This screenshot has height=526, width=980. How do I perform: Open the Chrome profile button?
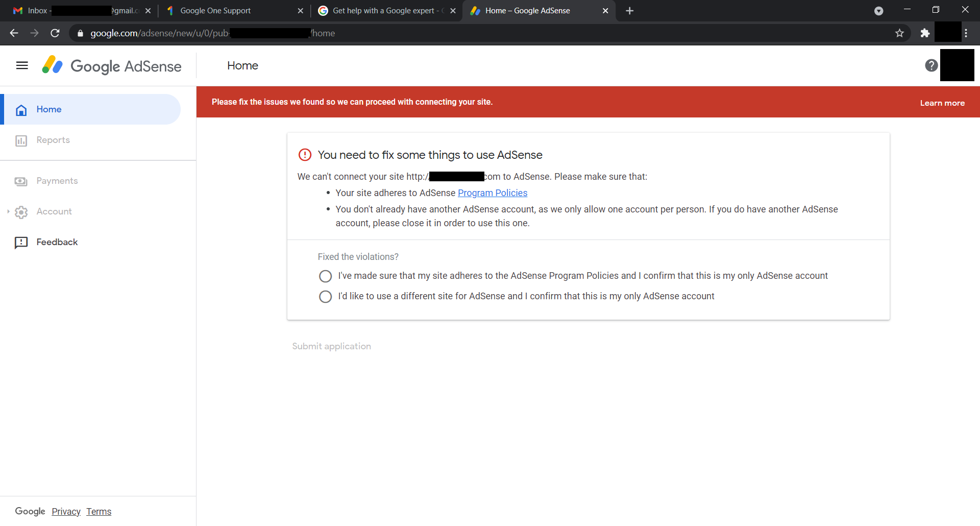click(x=948, y=32)
